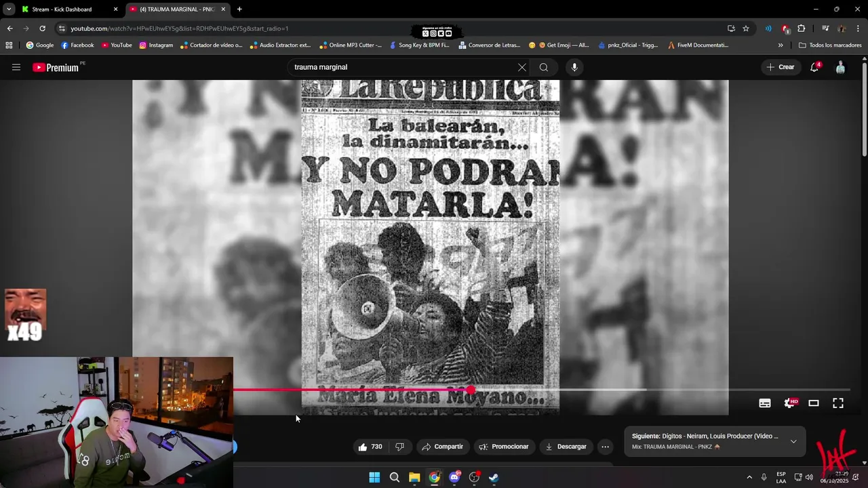The height and width of the screenshot is (488, 868).
Task: Open the Google apps grid in bookmarks bar
Action: pos(9,45)
